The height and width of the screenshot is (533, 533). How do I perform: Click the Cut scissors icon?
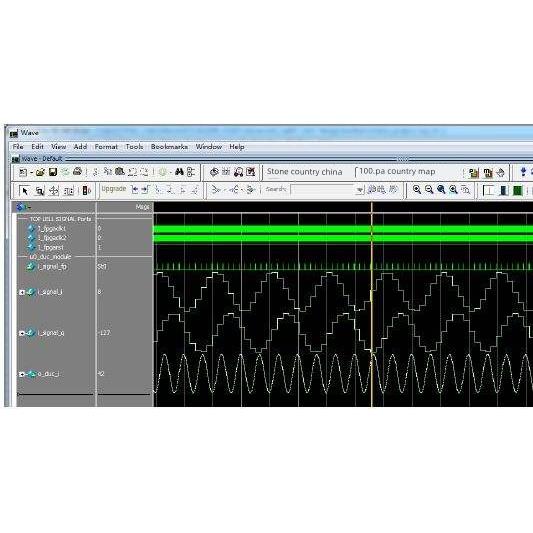pos(96,172)
